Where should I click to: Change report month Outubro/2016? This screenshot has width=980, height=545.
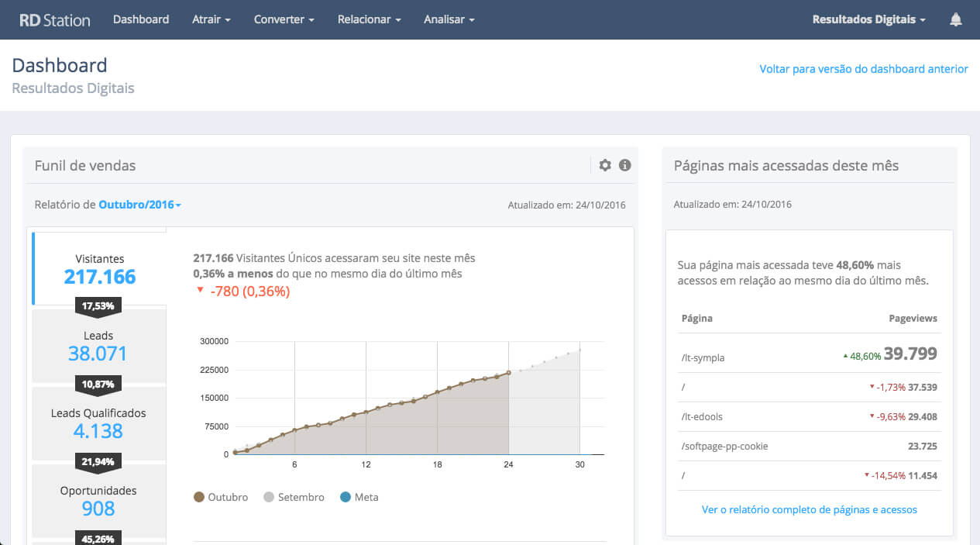(140, 205)
